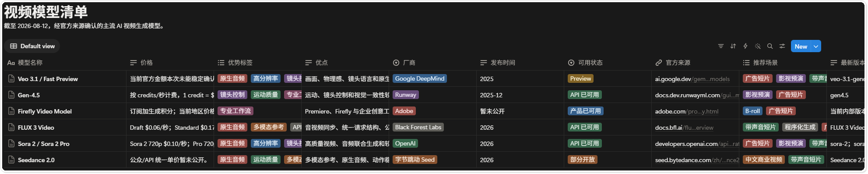Click 运动质量 tag in Seedance row
868x174 pixels.
266,160
